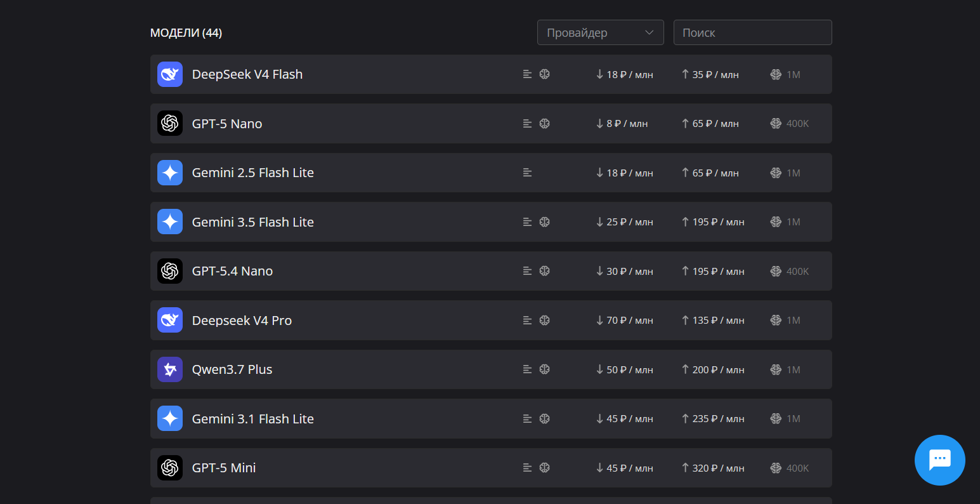Click the Qwen3.7 Plus model title
980x504 pixels.
click(x=232, y=369)
